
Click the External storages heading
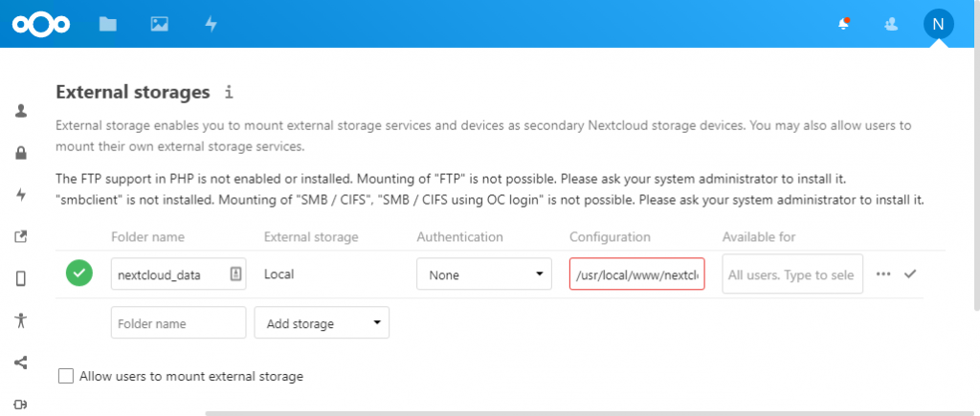tap(133, 93)
